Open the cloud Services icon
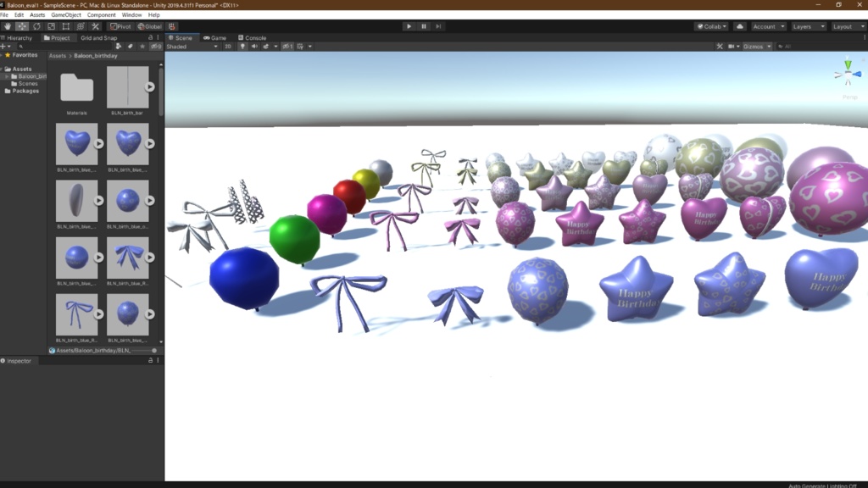The width and height of the screenshot is (868, 488). 739,26
